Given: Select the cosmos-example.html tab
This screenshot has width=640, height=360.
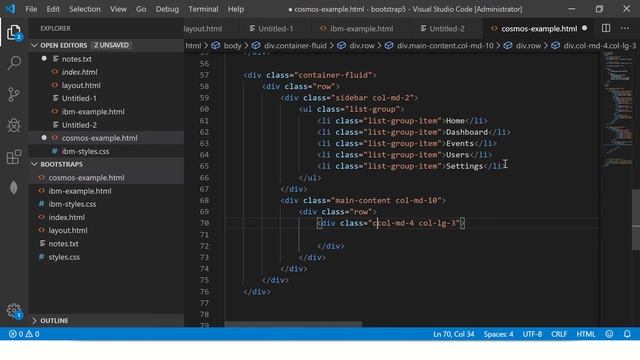Looking at the screenshot, I should [x=539, y=29].
